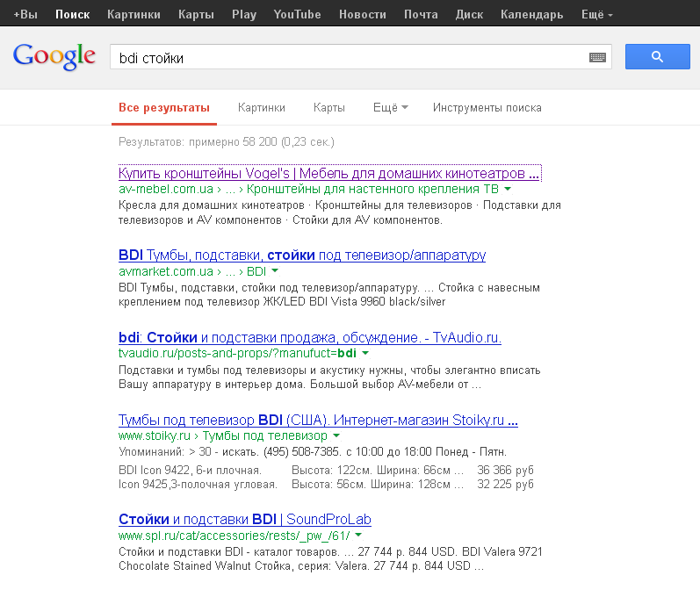This screenshot has width=700, height=590.
Task: Select Поиск in the top black bar
Action: pyautogui.click(x=72, y=14)
